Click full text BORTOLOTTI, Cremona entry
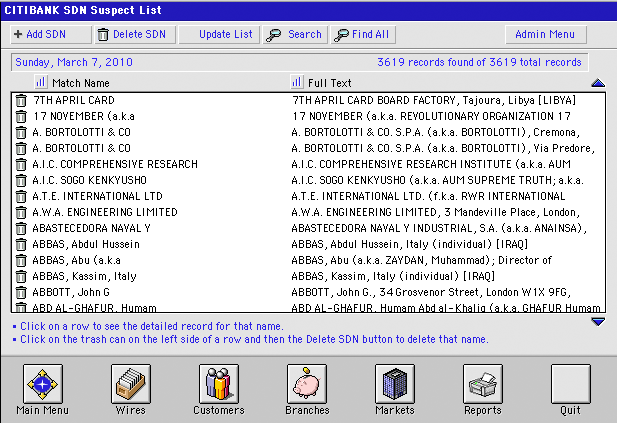Image resolution: width=617 pixels, height=423 pixels. [x=435, y=132]
